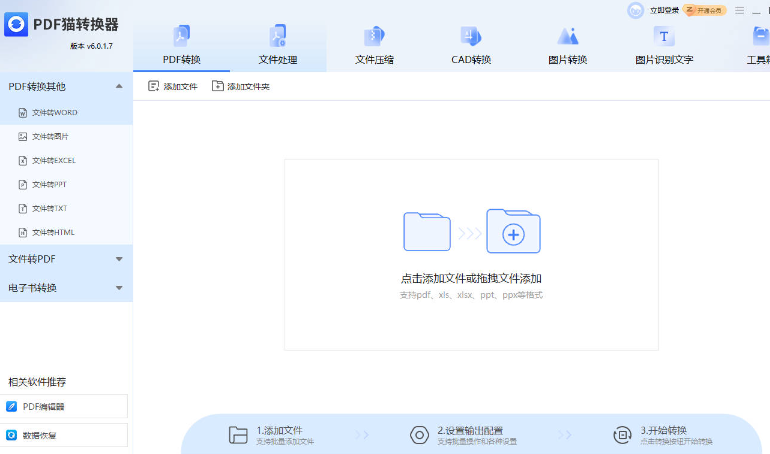Viewport: 770px width, 454px height.
Task: Open the recommended PDF编辑器 software
Action: (65, 406)
